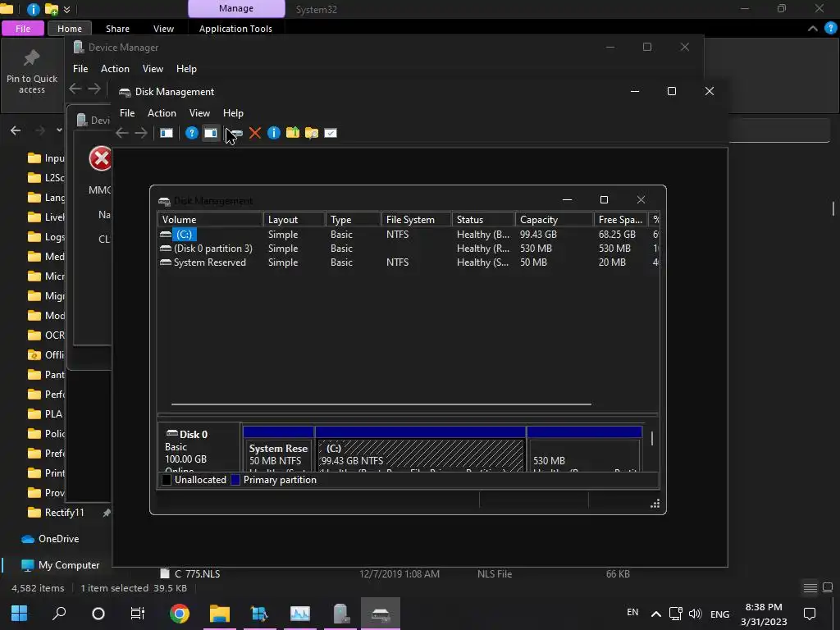Open File menu in Disk Management
This screenshot has width=840, height=630.
pos(127,113)
